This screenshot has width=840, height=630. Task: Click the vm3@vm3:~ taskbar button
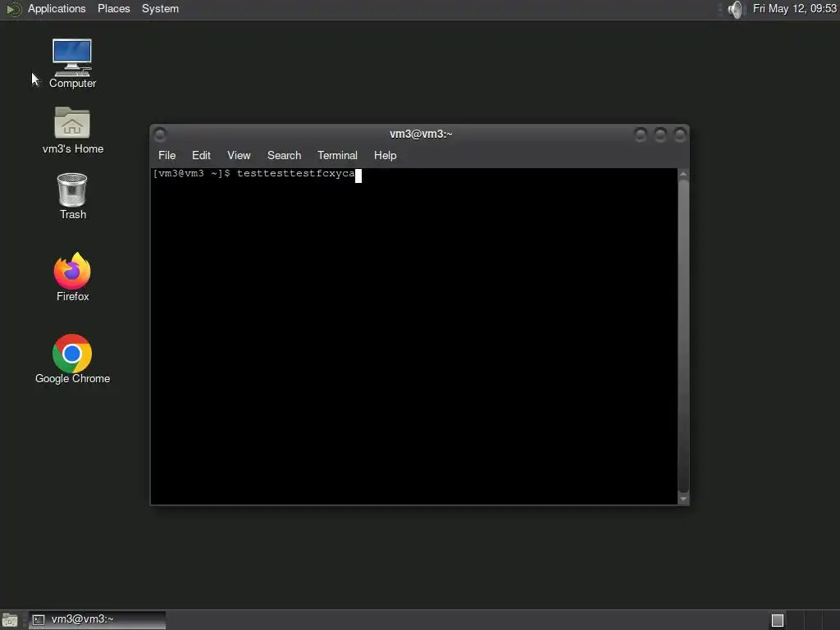click(97, 620)
